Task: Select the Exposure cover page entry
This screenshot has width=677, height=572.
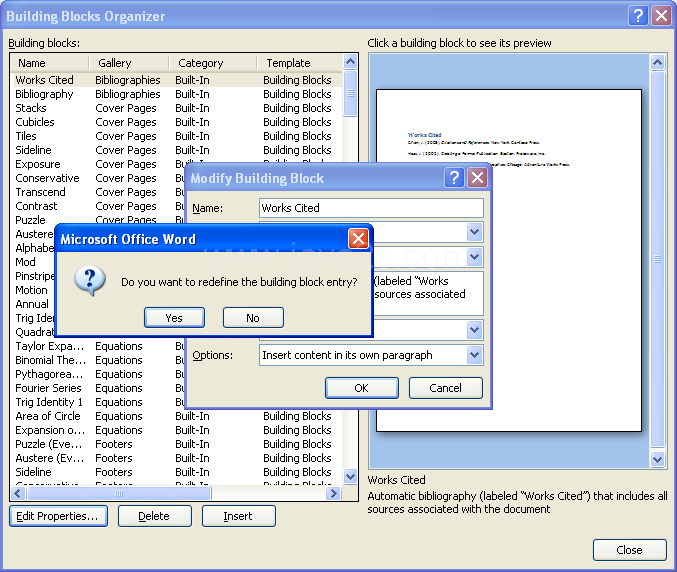Action: [x=98, y=164]
